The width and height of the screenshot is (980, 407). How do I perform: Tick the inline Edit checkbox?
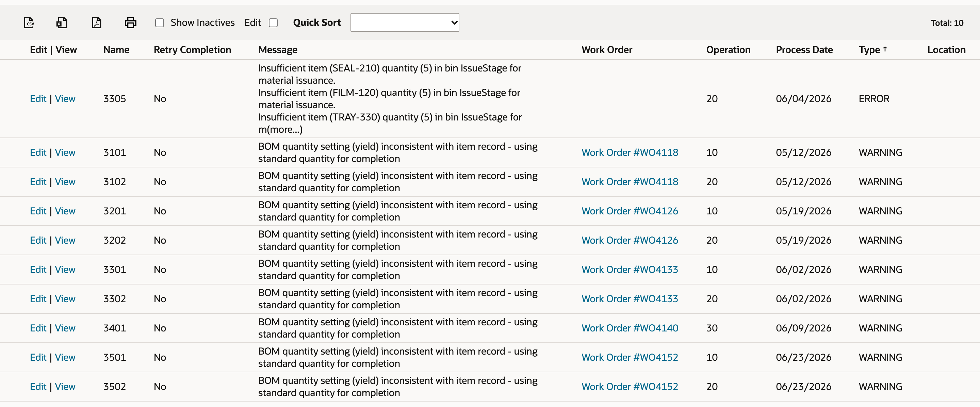[273, 23]
